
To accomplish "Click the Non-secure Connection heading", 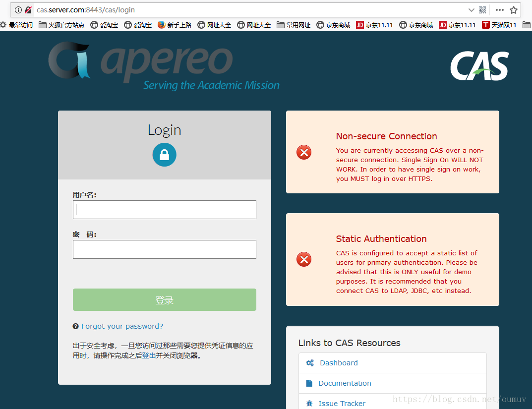I will click(386, 136).
